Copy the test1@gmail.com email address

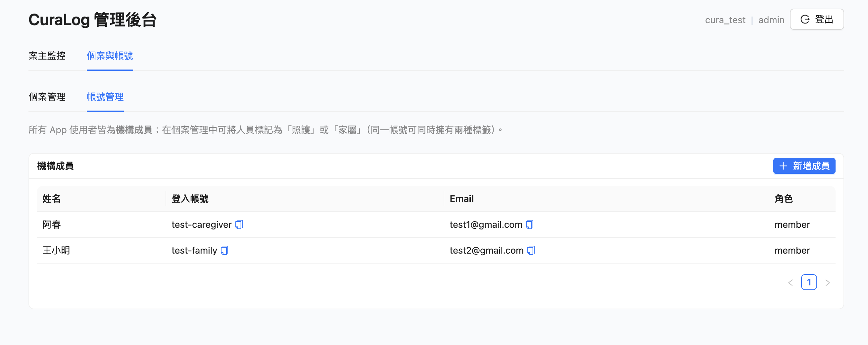(x=530, y=224)
